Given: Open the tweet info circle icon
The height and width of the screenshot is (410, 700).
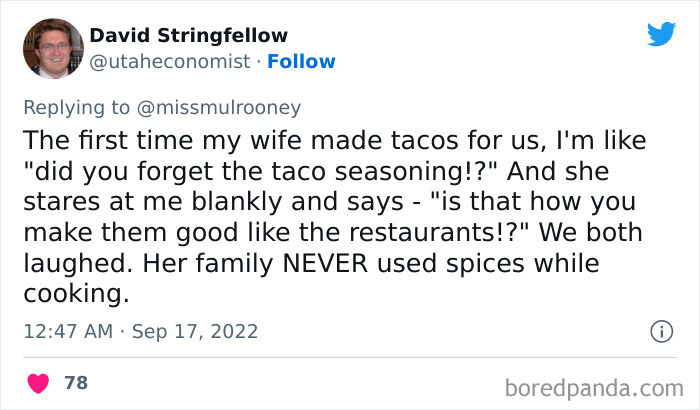Looking at the screenshot, I should click(660, 331).
